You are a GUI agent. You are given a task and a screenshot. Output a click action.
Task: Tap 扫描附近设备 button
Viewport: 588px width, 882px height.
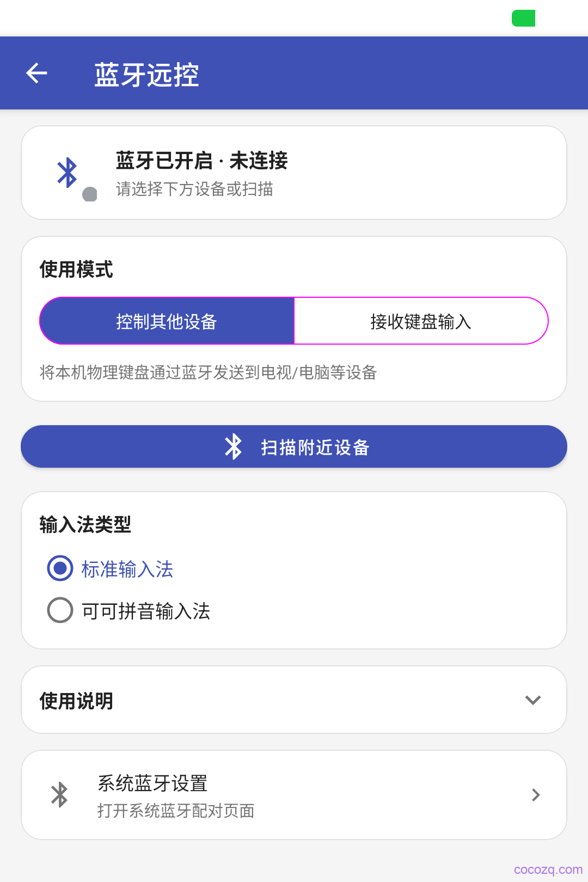294,446
